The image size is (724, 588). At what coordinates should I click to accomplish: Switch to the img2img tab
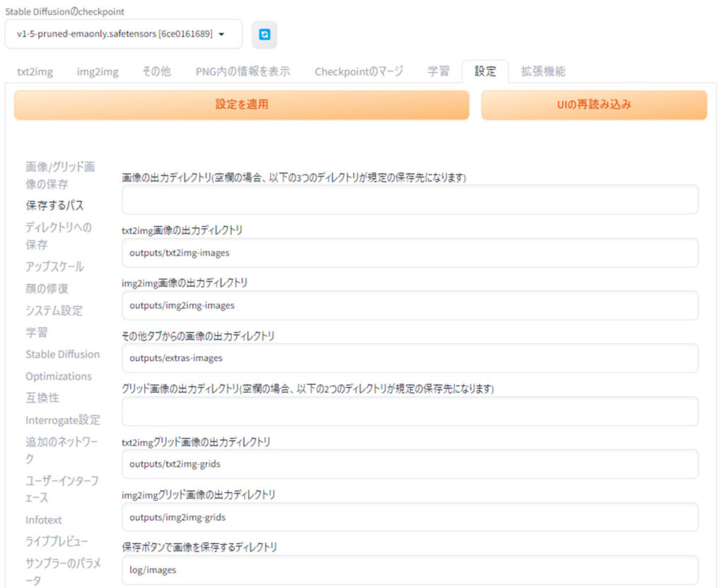pos(98,71)
